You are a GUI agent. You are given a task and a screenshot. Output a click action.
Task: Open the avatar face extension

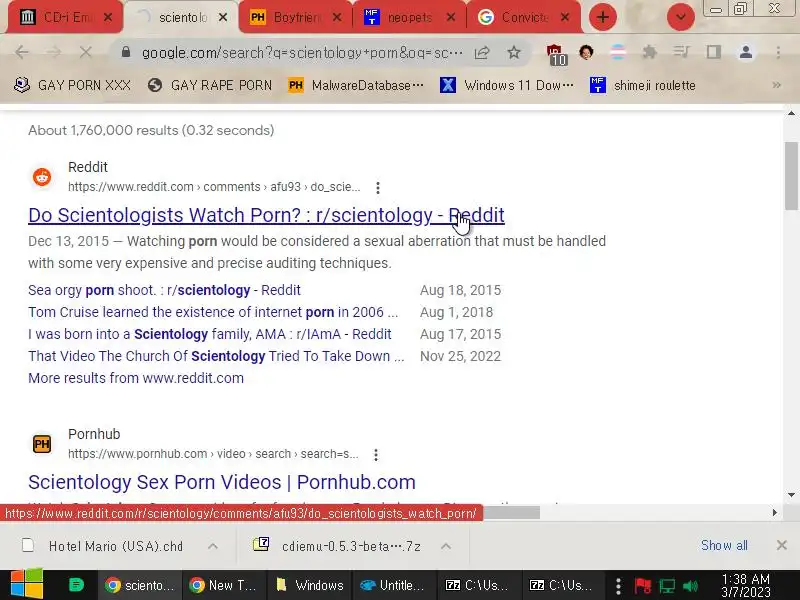pos(586,52)
